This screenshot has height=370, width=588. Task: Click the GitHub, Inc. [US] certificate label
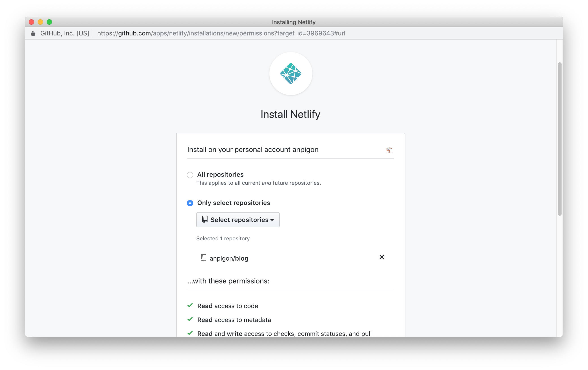coord(65,33)
